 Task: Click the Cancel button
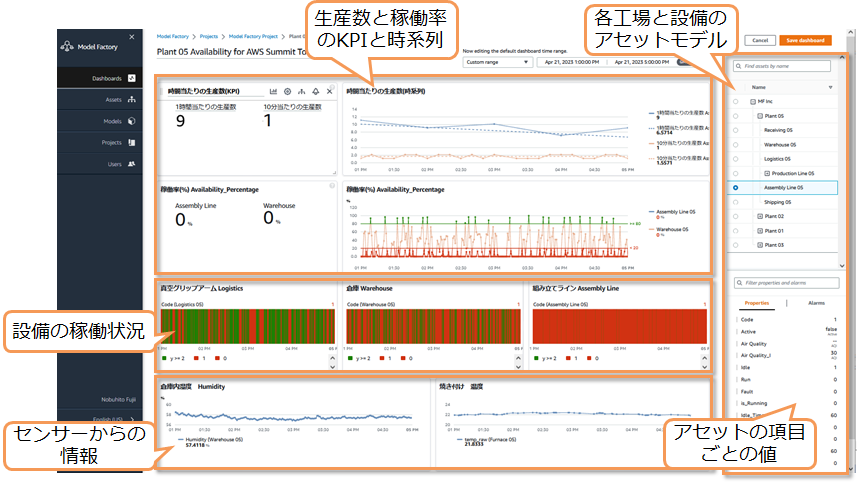click(760, 40)
